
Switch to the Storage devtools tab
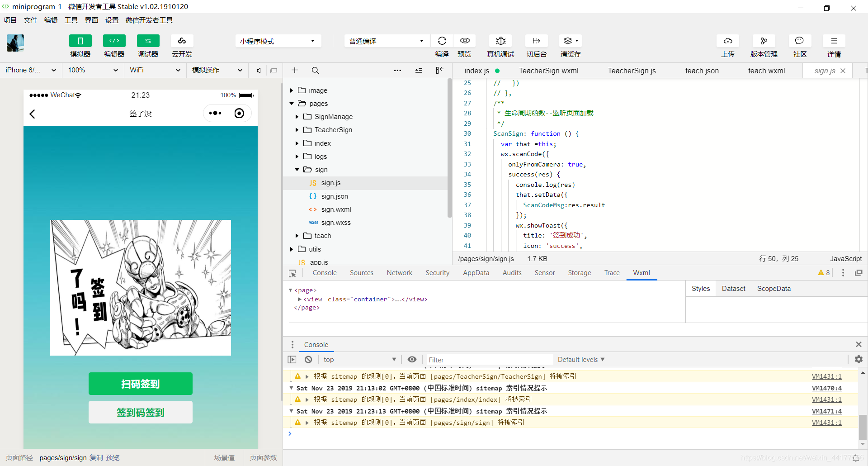[x=579, y=273]
